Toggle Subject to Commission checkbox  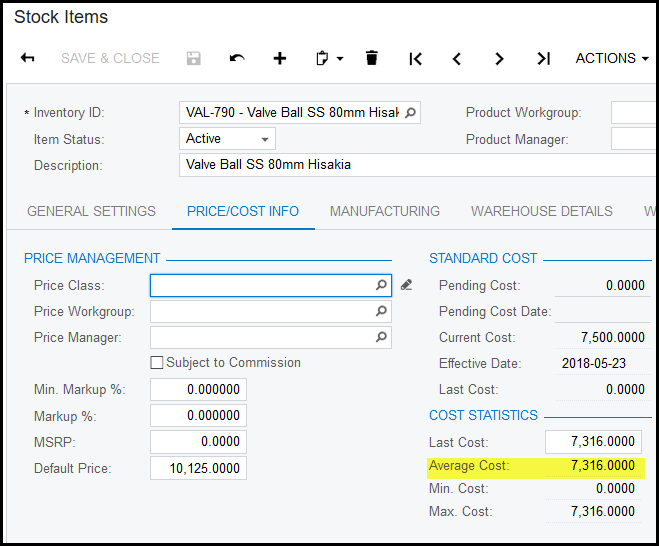tap(156, 363)
